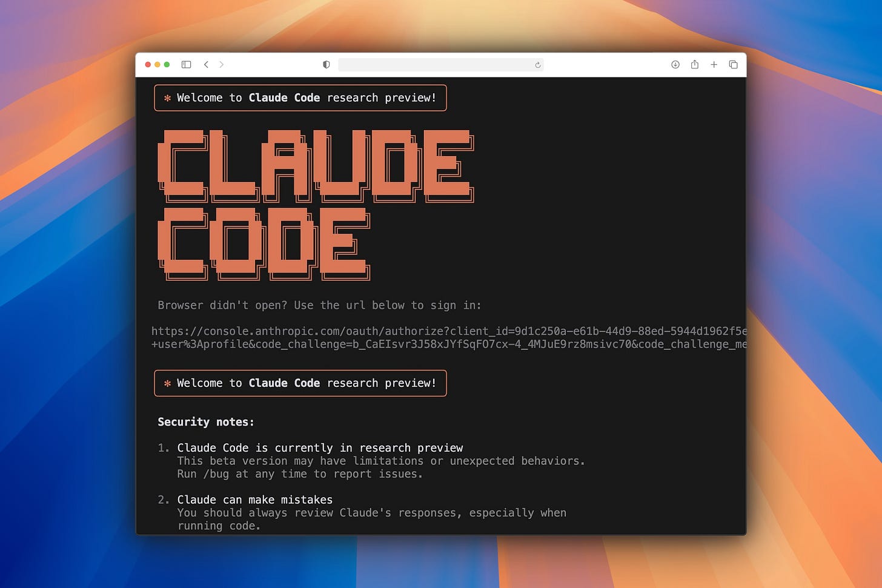Click 'Run /bug at any time to report issues.'

pos(300,474)
